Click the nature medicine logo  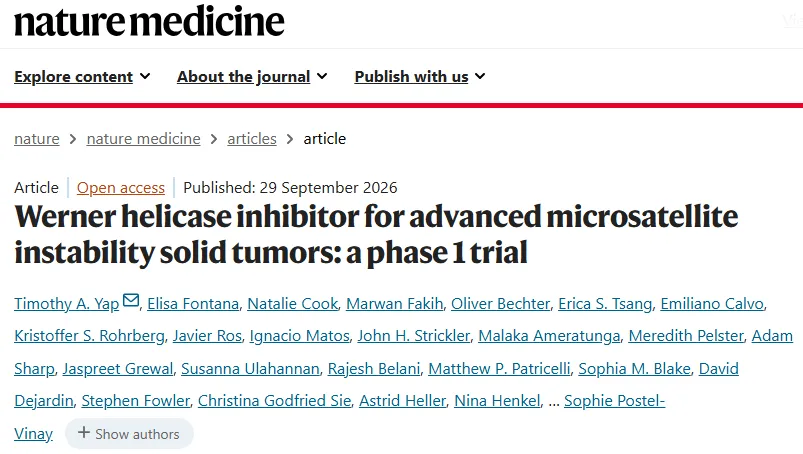click(x=149, y=21)
